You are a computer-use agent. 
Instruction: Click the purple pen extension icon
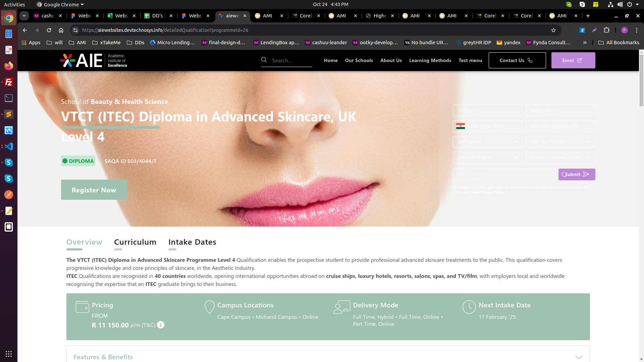(x=594, y=30)
